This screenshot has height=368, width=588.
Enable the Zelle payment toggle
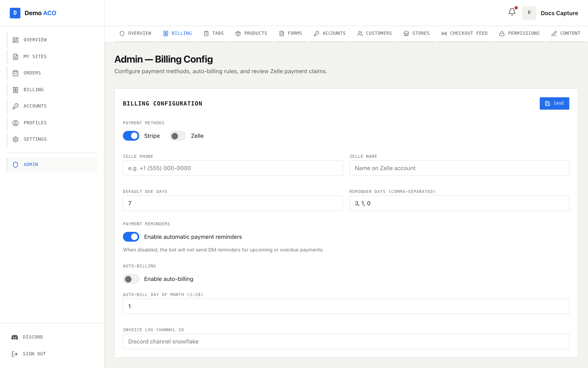point(178,136)
